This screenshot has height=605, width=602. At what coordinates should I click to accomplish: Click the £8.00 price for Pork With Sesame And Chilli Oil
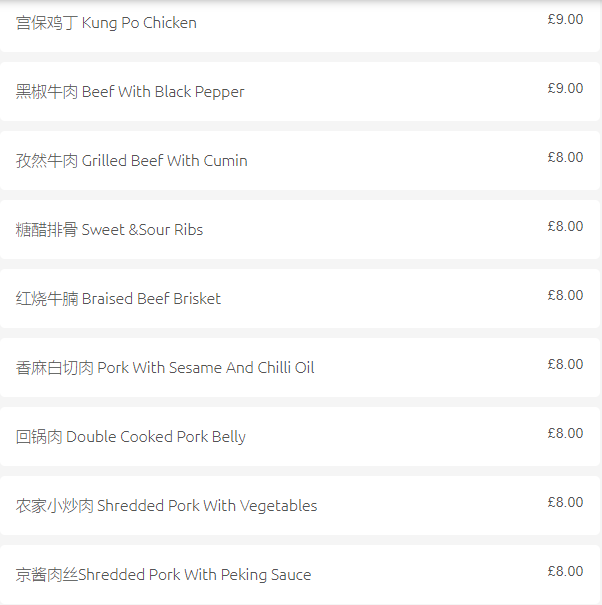click(x=565, y=364)
